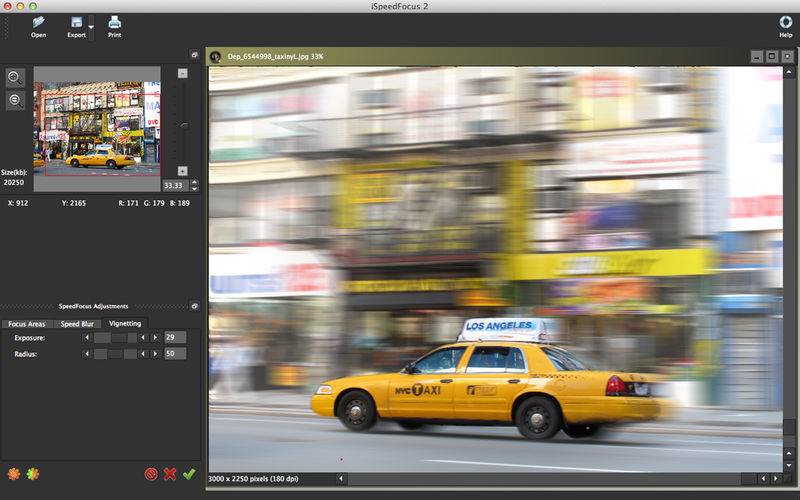Switch to the Speed Blur tab
Image resolution: width=800 pixels, height=500 pixels.
(x=78, y=324)
